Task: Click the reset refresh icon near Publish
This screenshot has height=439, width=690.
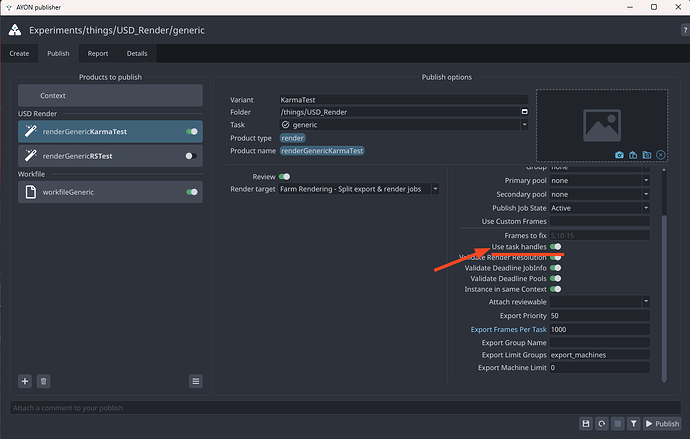Action: point(601,424)
